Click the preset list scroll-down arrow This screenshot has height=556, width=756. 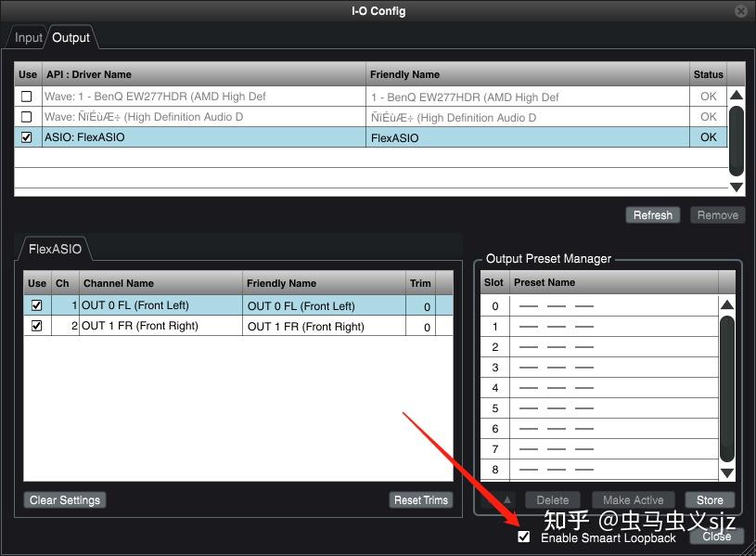[x=727, y=472]
